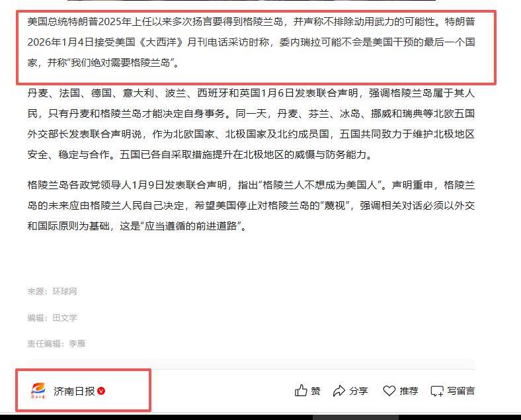The height and width of the screenshot is (420, 521).
Task: Click the heart recommend icon
Action: coord(389,390)
